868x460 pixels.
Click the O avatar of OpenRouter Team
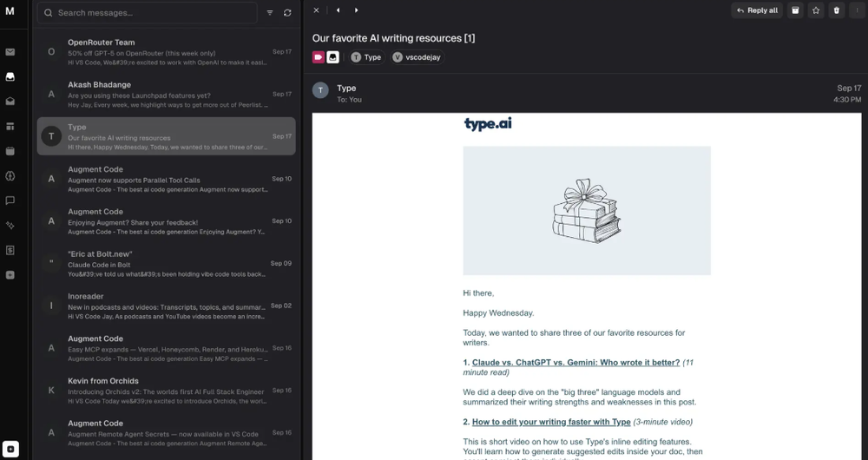pyautogui.click(x=51, y=51)
